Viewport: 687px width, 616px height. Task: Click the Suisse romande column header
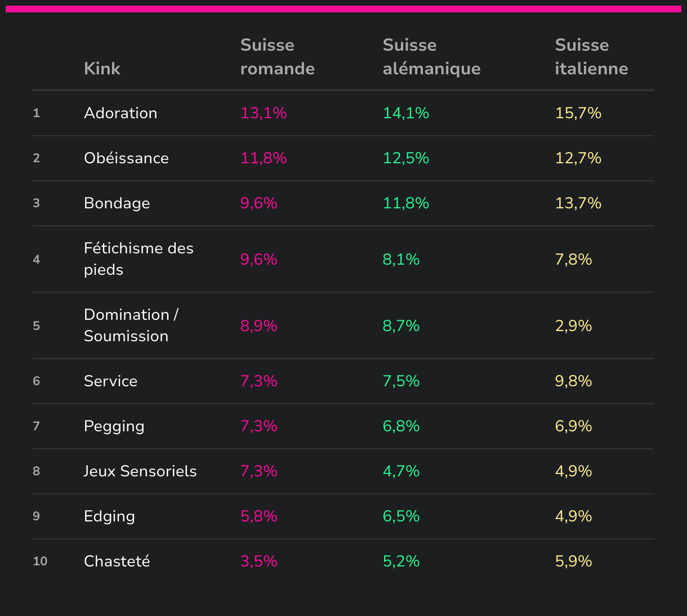pos(277,57)
